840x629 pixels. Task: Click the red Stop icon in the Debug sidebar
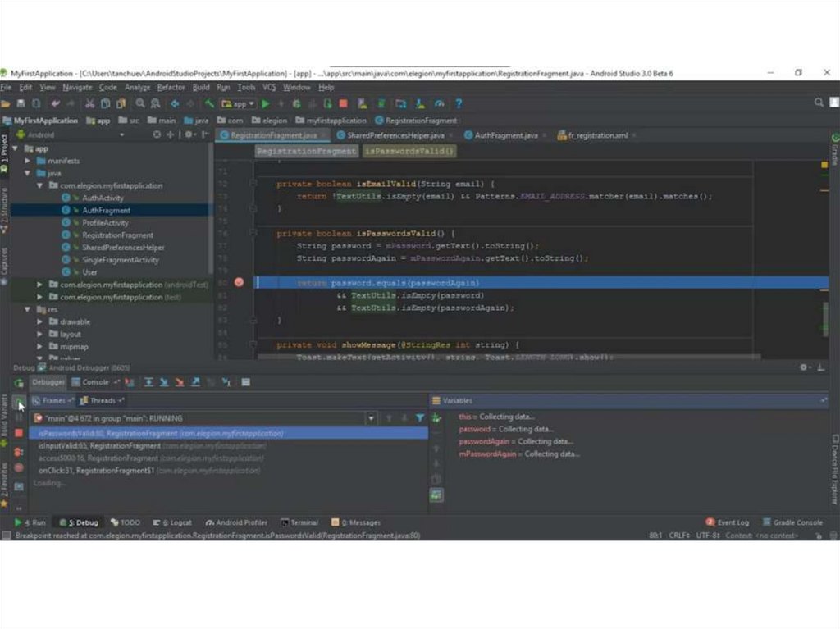tap(19, 433)
